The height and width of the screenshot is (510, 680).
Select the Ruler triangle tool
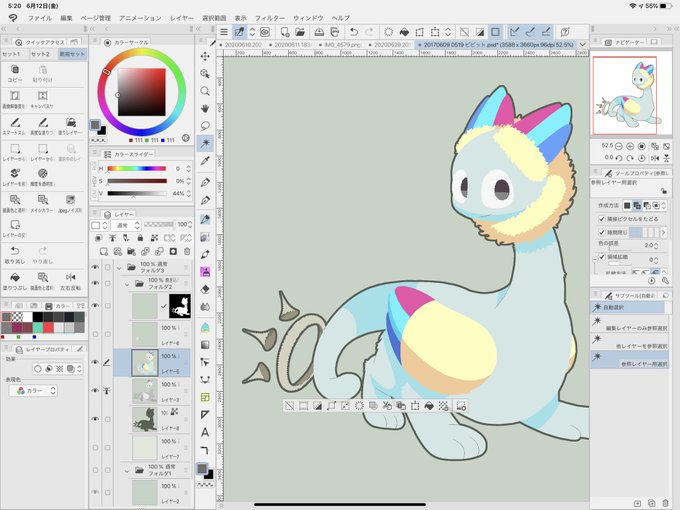(205, 415)
